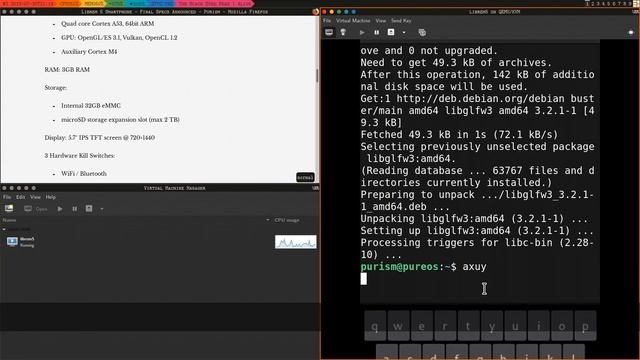Open the Help menu in Virtual Machine Manager
Image resolution: width=640 pixels, height=360 pixels.
pyautogui.click(x=51, y=197)
